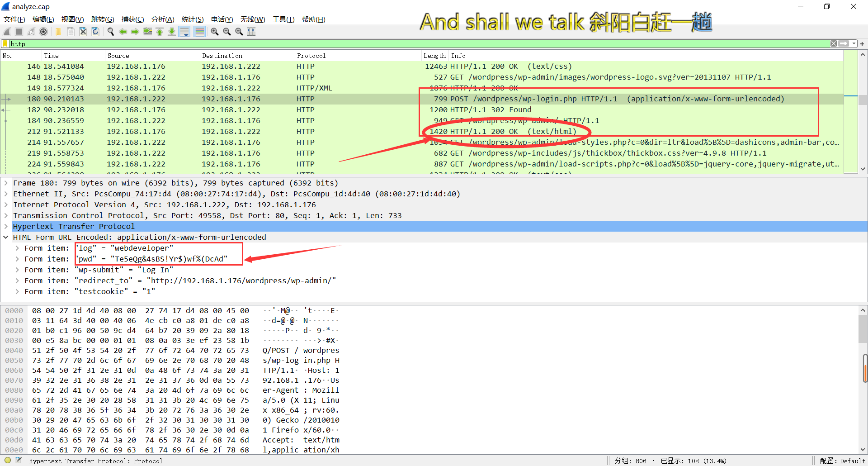Sort by the Protocol column header
Screen dimensions: 868x466
(358, 56)
